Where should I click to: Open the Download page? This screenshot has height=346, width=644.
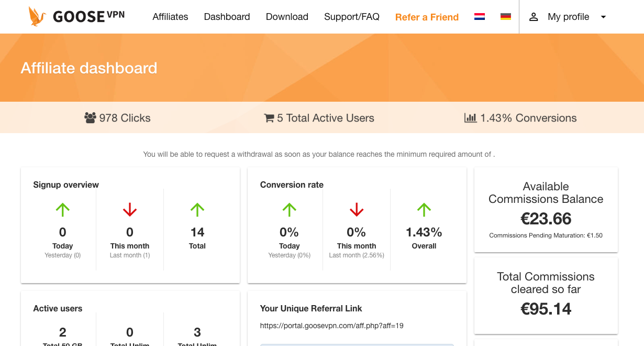(287, 17)
